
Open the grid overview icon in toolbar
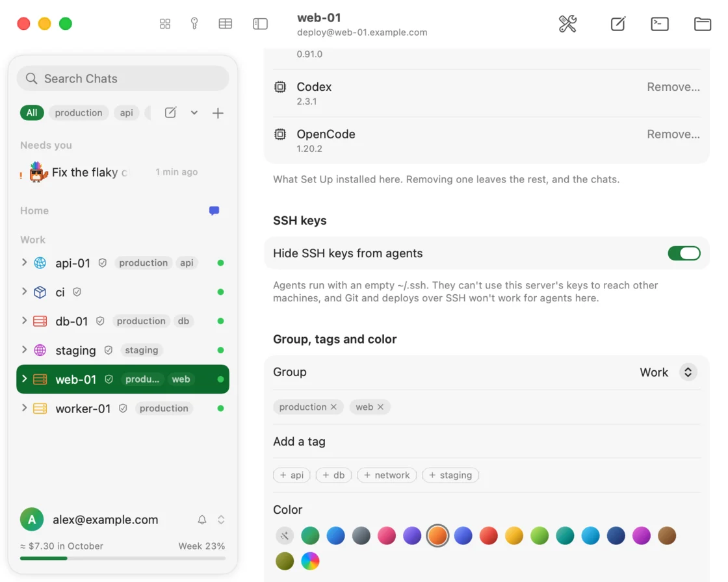165,23
